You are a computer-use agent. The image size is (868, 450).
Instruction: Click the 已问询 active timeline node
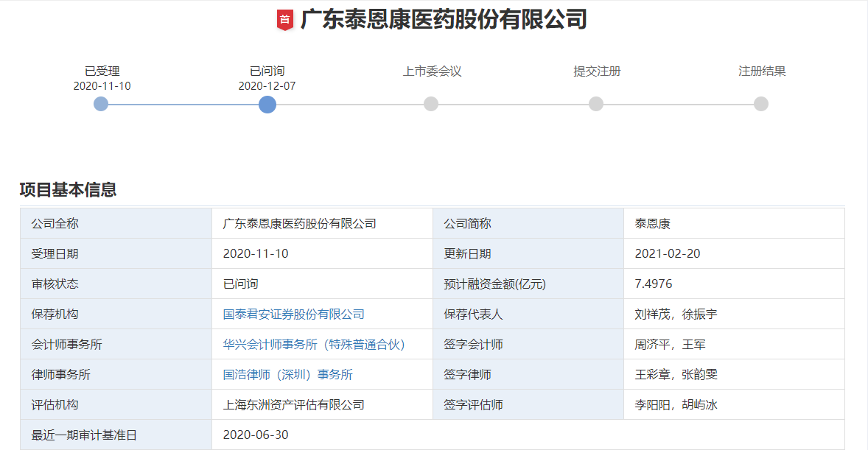point(267,104)
